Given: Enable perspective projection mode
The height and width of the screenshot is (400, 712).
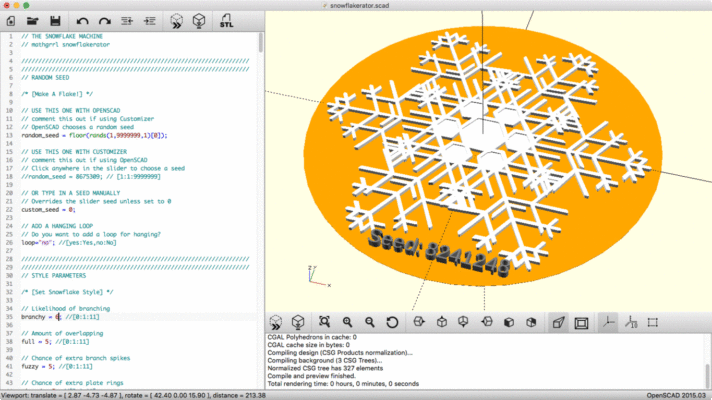Looking at the screenshot, I should tap(556, 322).
